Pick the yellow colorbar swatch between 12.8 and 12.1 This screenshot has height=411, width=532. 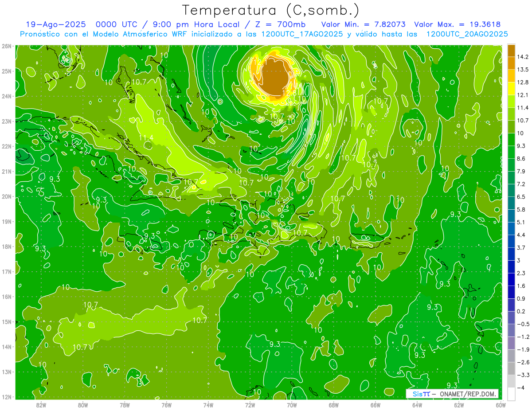tap(511, 89)
